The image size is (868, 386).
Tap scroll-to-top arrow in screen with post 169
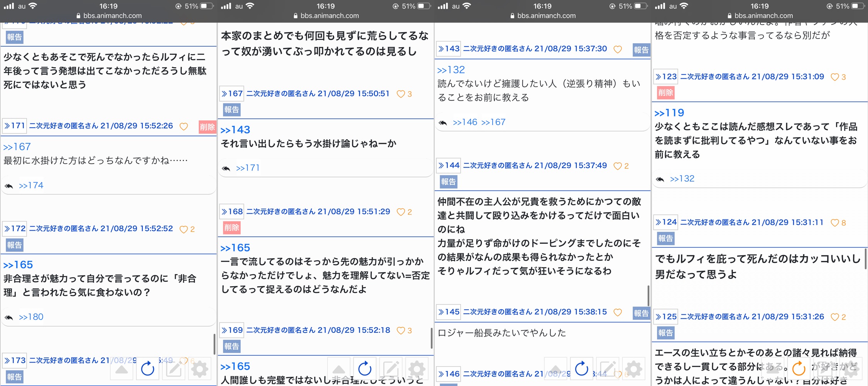(339, 369)
